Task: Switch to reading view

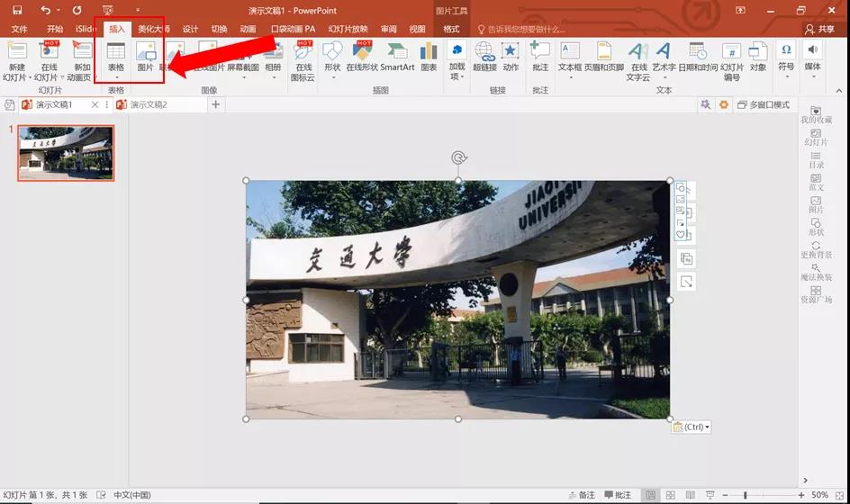Action: [690, 495]
